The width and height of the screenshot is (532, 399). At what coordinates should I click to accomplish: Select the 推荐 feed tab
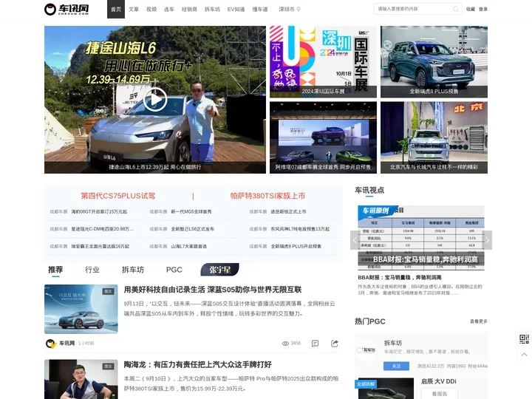[55, 270]
